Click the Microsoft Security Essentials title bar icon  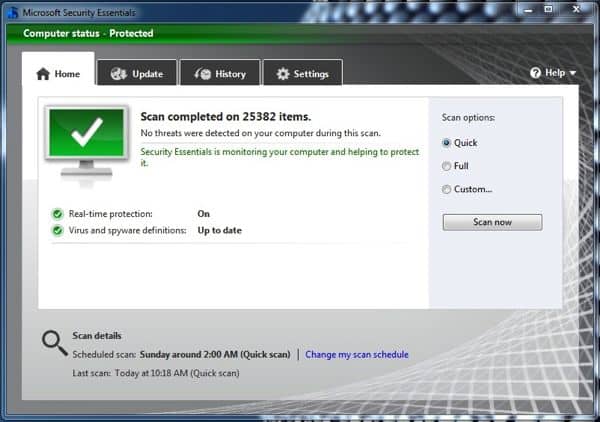13,13
